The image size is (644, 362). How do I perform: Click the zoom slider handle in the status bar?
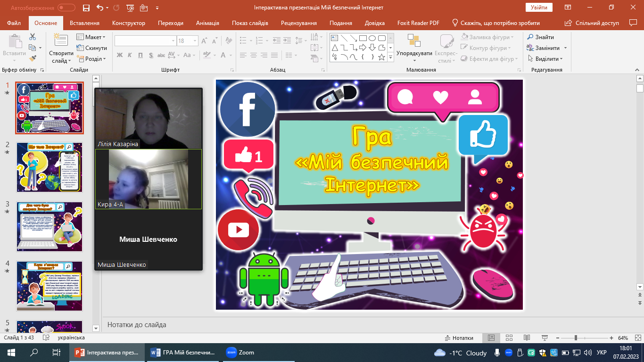tap(576, 338)
